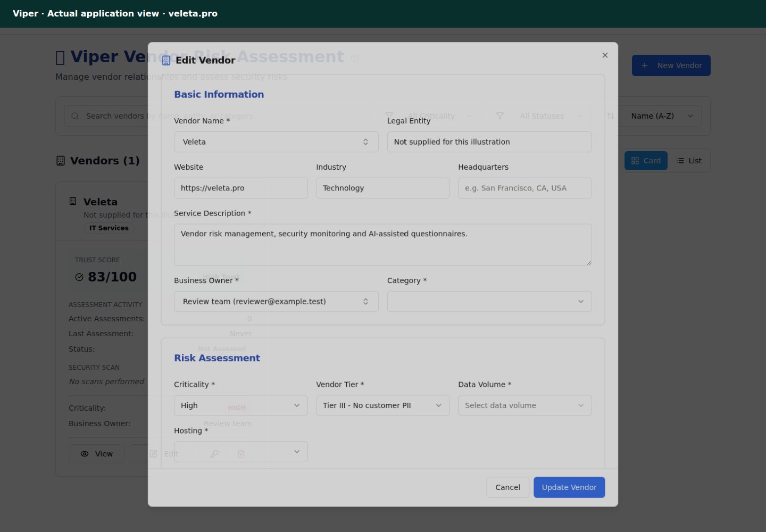
Task: Switch the vendor list to Card view
Action: pyautogui.click(x=646, y=161)
